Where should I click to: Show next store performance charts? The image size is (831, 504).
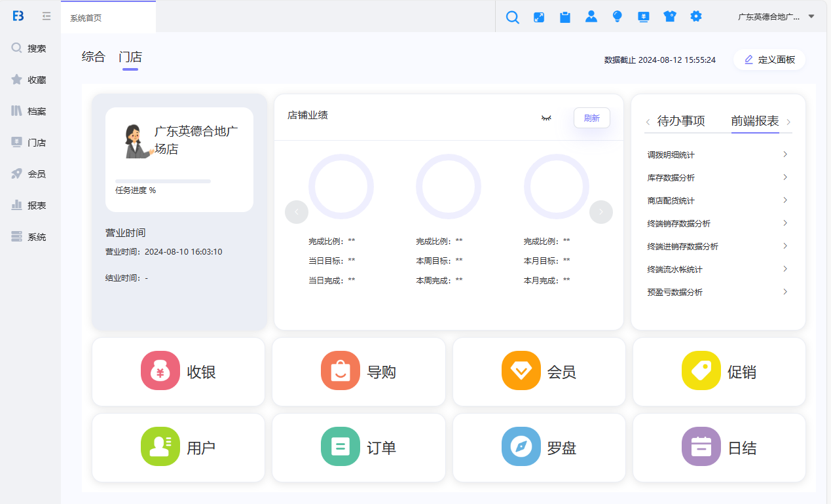coord(600,211)
